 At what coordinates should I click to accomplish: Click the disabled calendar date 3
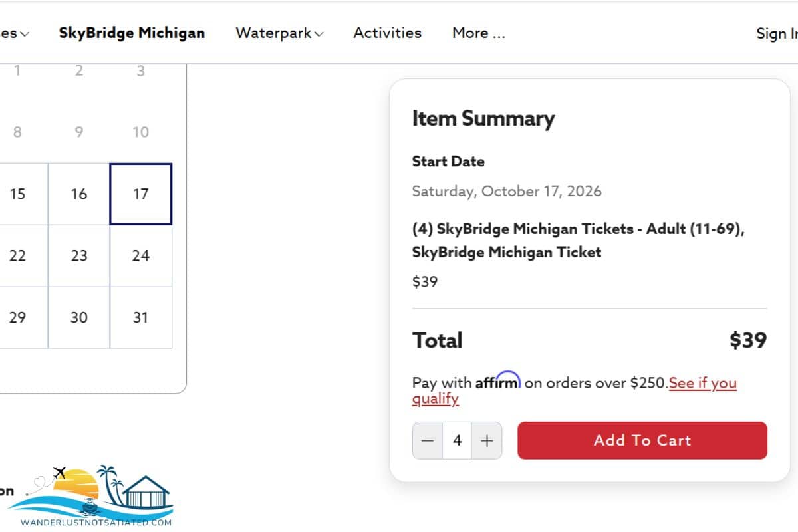(141, 71)
